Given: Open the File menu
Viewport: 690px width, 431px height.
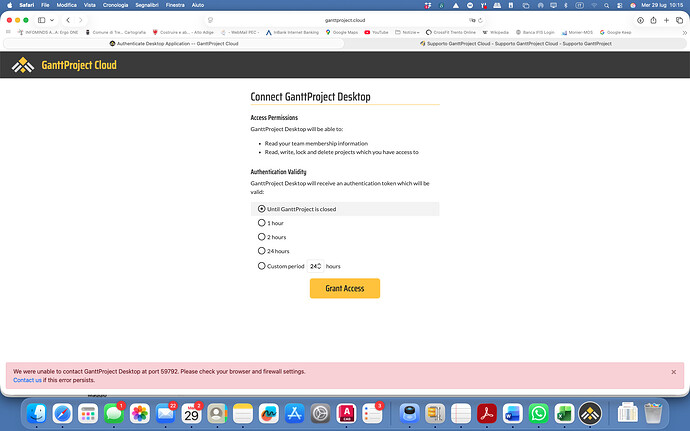Looking at the screenshot, I should click(x=45, y=5).
